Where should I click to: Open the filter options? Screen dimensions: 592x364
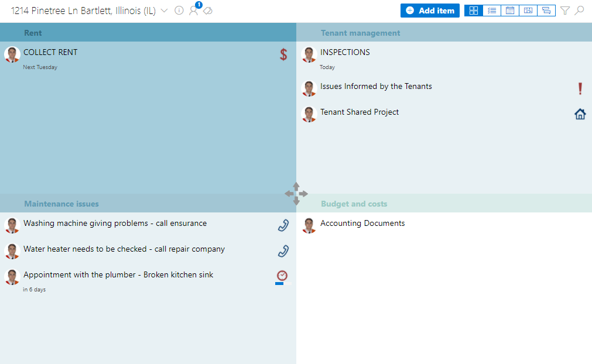(565, 11)
